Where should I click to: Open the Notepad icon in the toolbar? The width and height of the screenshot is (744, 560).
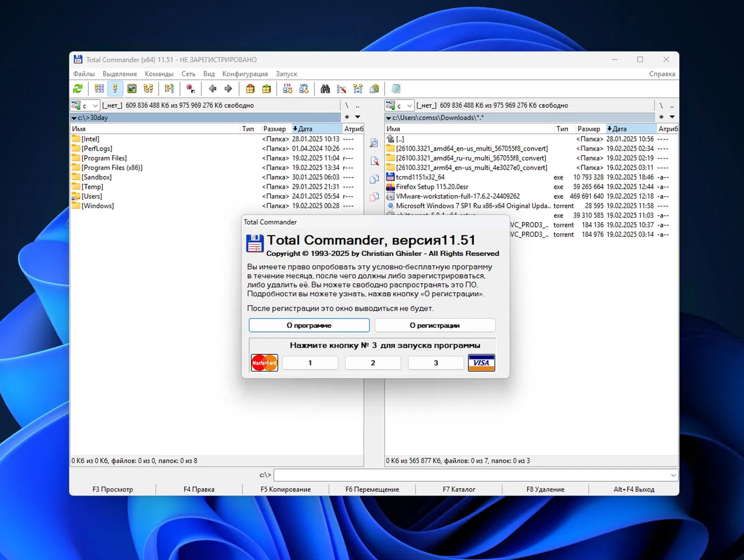[396, 89]
